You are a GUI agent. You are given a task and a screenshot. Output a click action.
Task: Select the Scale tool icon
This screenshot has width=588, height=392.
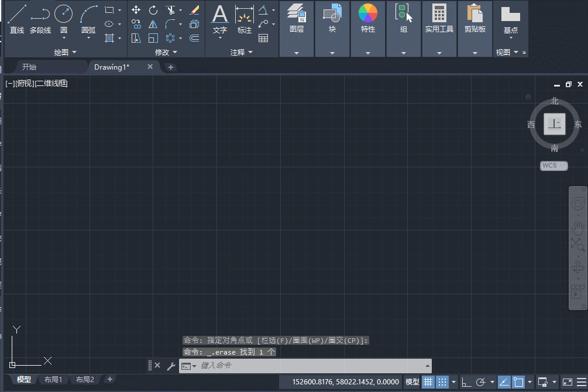[153, 38]
